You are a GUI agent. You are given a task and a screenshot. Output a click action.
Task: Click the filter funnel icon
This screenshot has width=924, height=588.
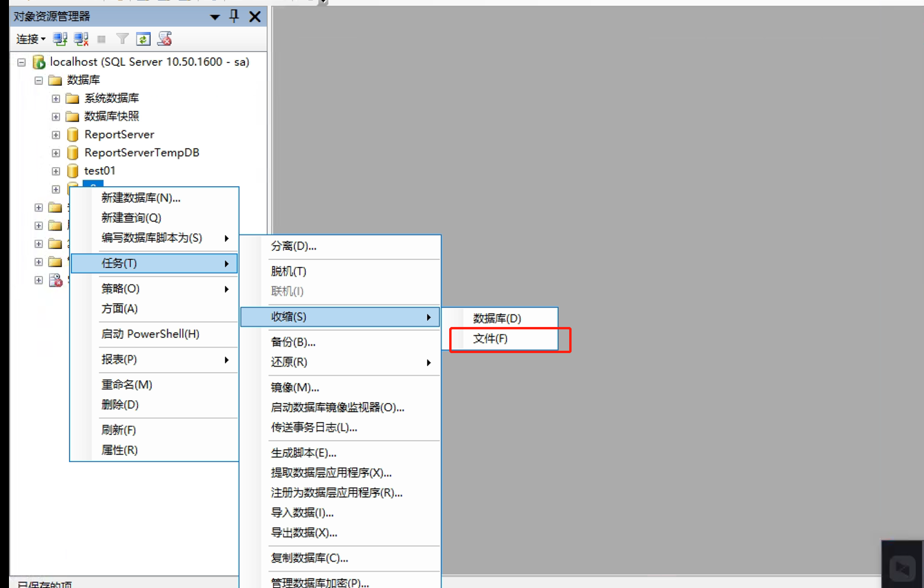pyautogui.click(x=122, y=39)
